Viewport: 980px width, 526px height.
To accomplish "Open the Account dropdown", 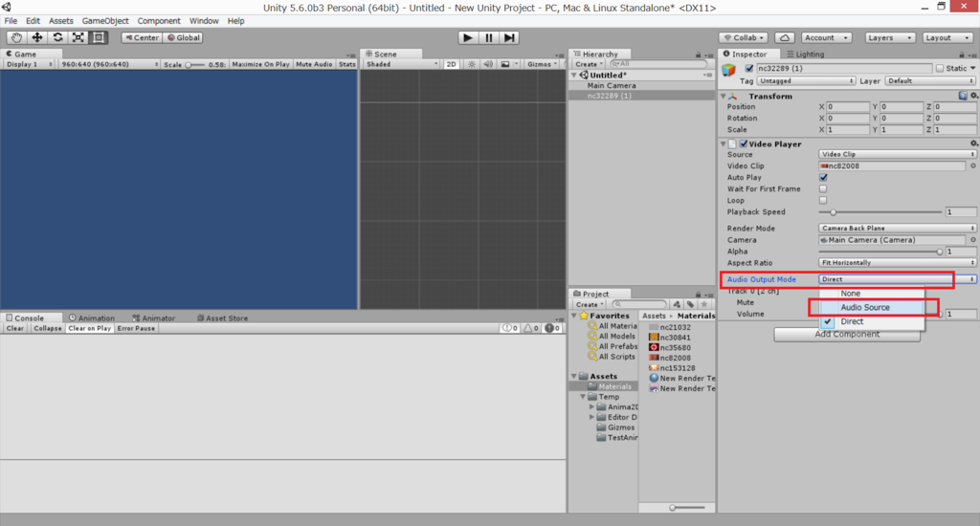I will [x=826, y=37].
